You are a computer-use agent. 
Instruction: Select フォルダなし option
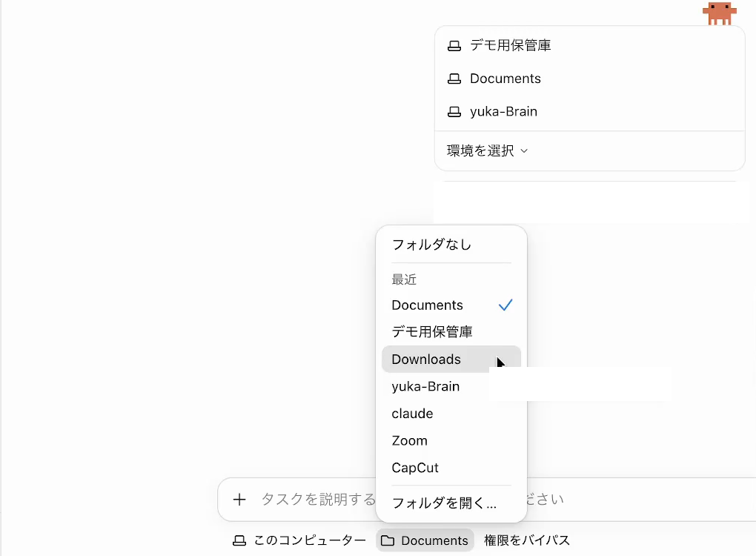451,245
